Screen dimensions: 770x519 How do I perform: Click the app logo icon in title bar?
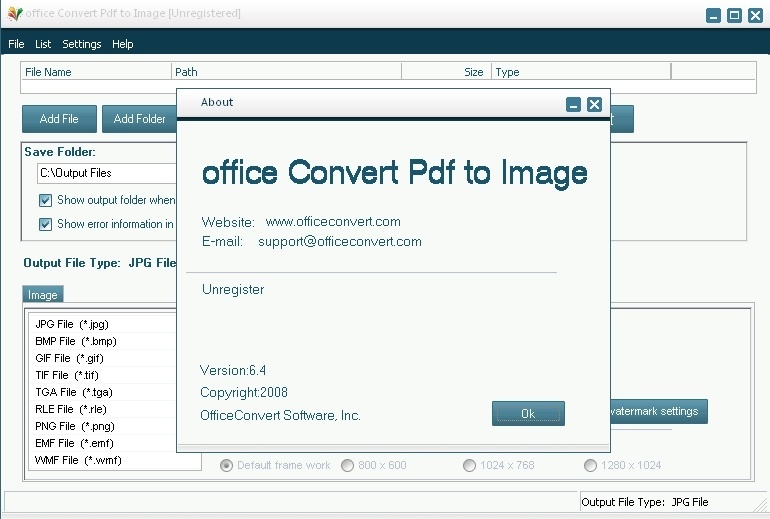point(15,14)
